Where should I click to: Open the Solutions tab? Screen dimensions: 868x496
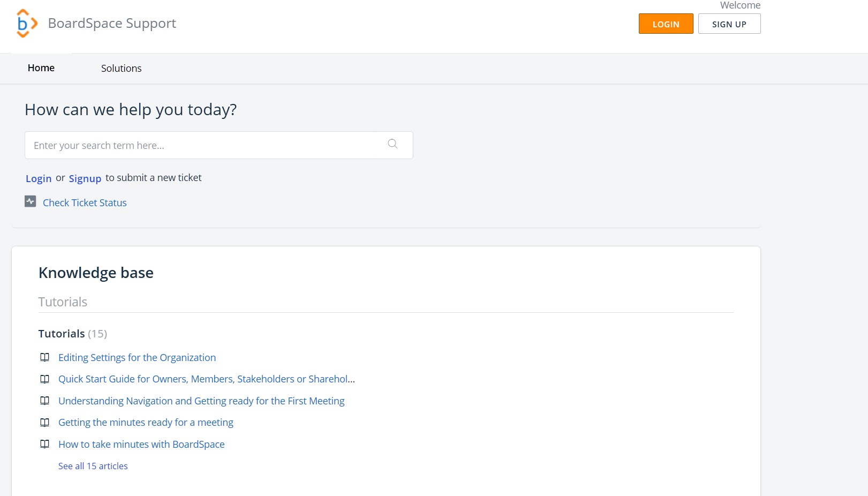click(x=122, y=69)
